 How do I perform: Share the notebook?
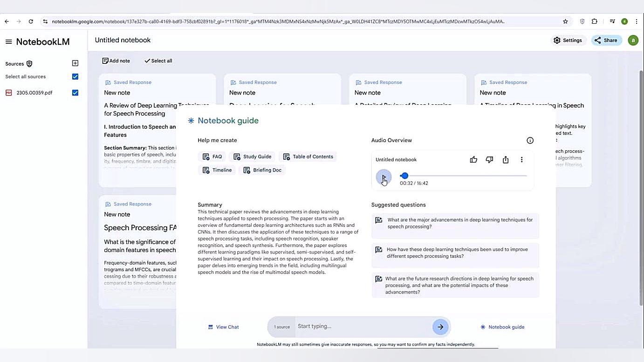(606, 41)
